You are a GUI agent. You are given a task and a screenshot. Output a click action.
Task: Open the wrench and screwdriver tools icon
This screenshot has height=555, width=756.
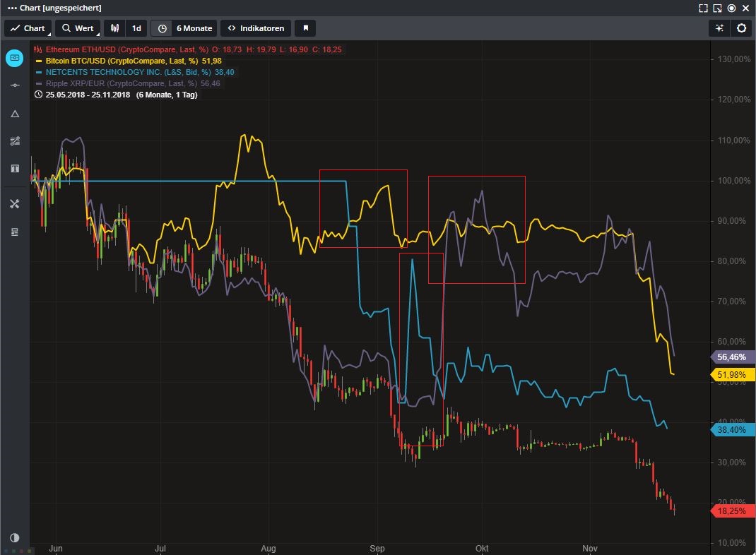tap(15, 204)
